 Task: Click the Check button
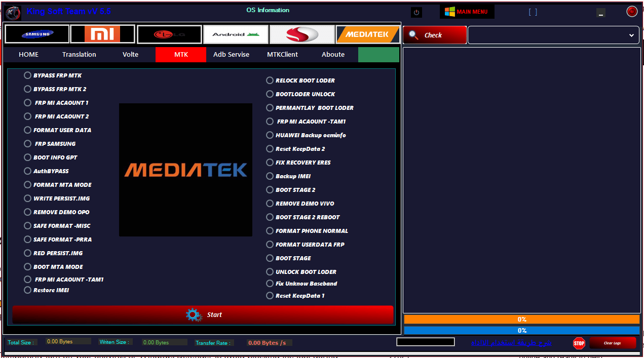pos(435,35)
